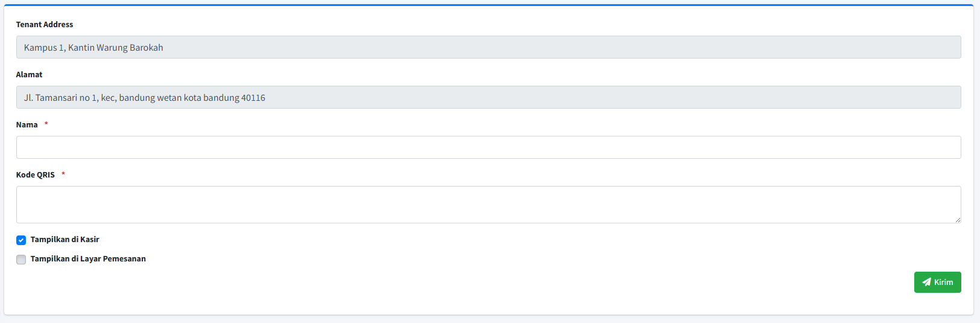Click inside the Kode QRIS text area

click(x=488, y=204)
